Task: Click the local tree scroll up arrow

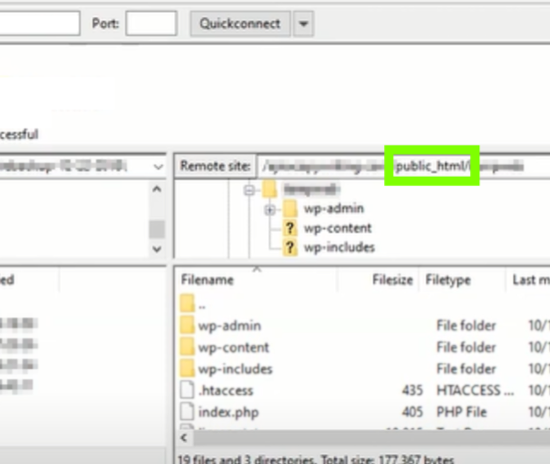Action: [157, 190]
